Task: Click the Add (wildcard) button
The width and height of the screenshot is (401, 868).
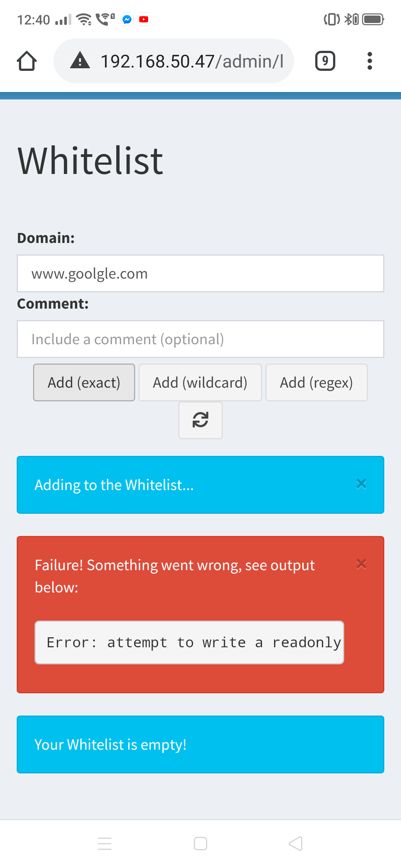Action: 200,382
